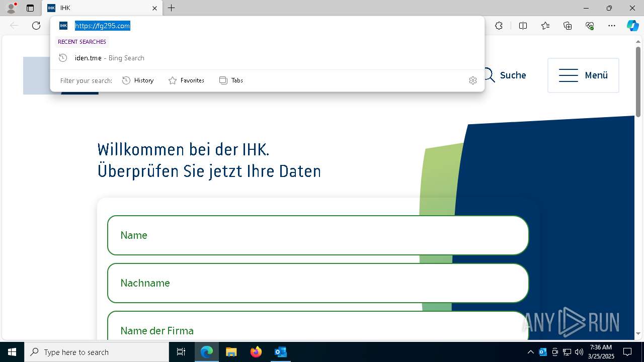This screenshot has width=644, height=362.
Task: Filter address bar search by History
Action: pyautogui.click(x=138, y=80)
